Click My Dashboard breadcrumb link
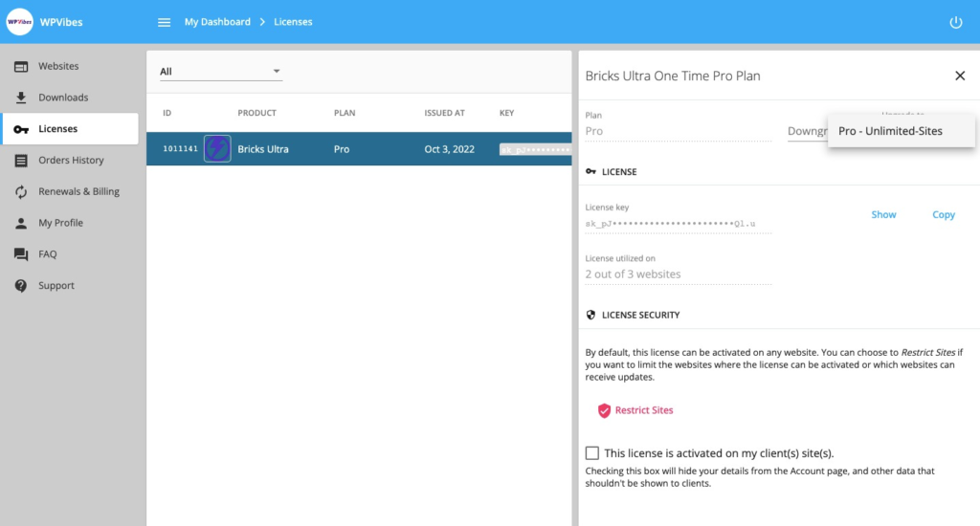This screenshot has width=980, height=526. tap(217, 22)
